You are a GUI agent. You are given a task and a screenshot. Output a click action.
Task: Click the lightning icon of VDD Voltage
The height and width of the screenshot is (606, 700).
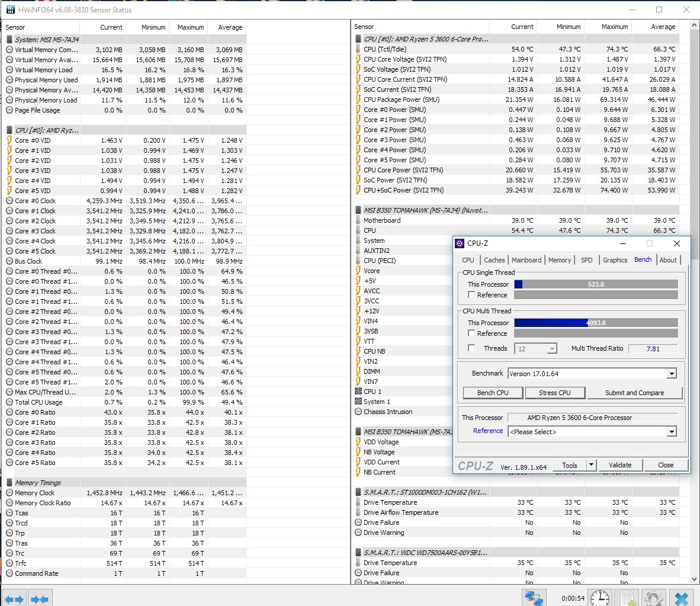coord(358,442)
